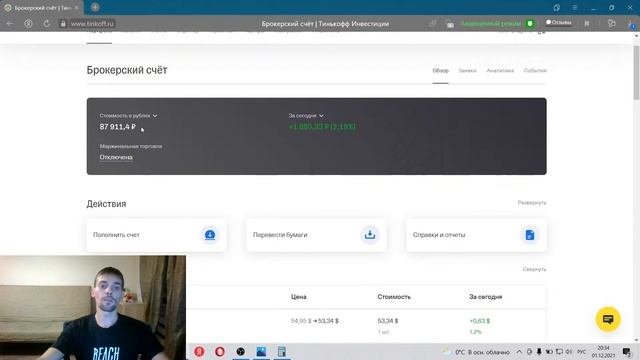Open the Перевести бумаги action card

(316, 235)
